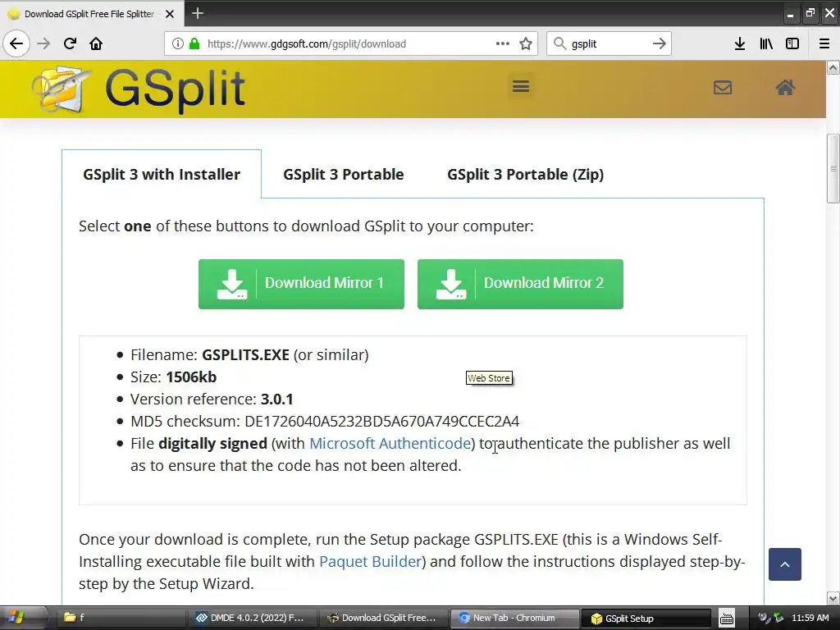Click the GSplit logo
840x630 pixels.
[x=138, y=90]
